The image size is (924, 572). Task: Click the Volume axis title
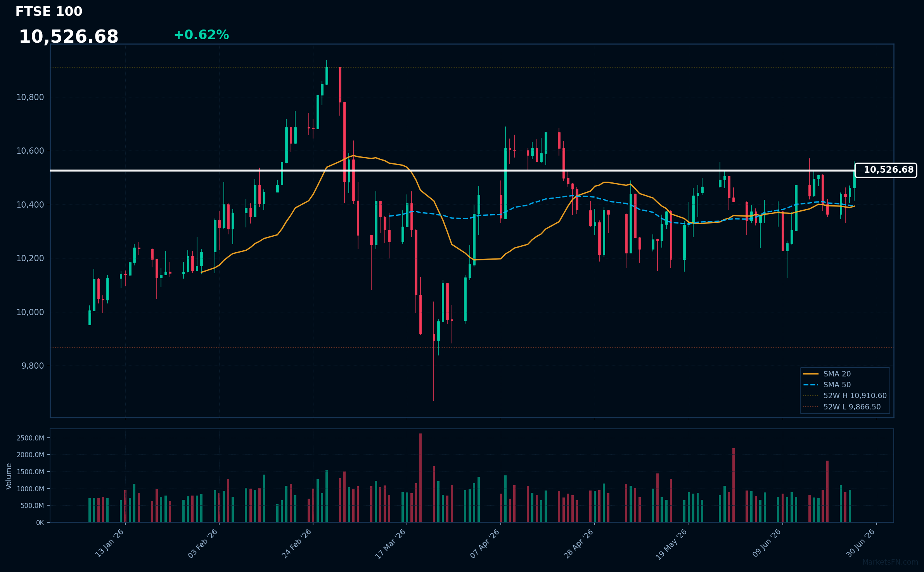pyautogui.click(x=9, y=476)
